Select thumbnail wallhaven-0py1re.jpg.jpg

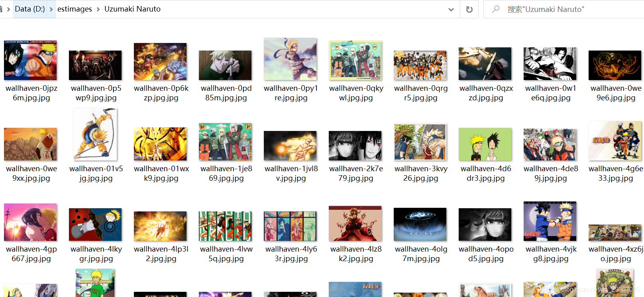point(290,59)
